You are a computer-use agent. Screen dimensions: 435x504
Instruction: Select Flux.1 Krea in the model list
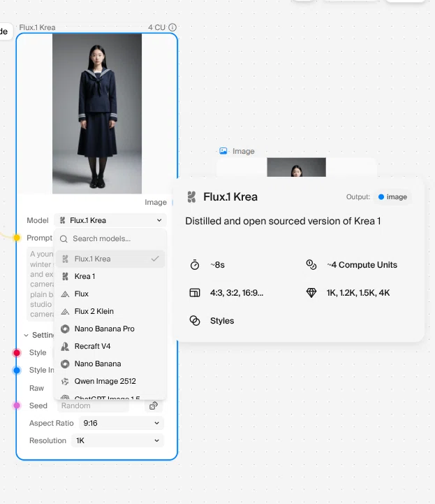(110, 259)
